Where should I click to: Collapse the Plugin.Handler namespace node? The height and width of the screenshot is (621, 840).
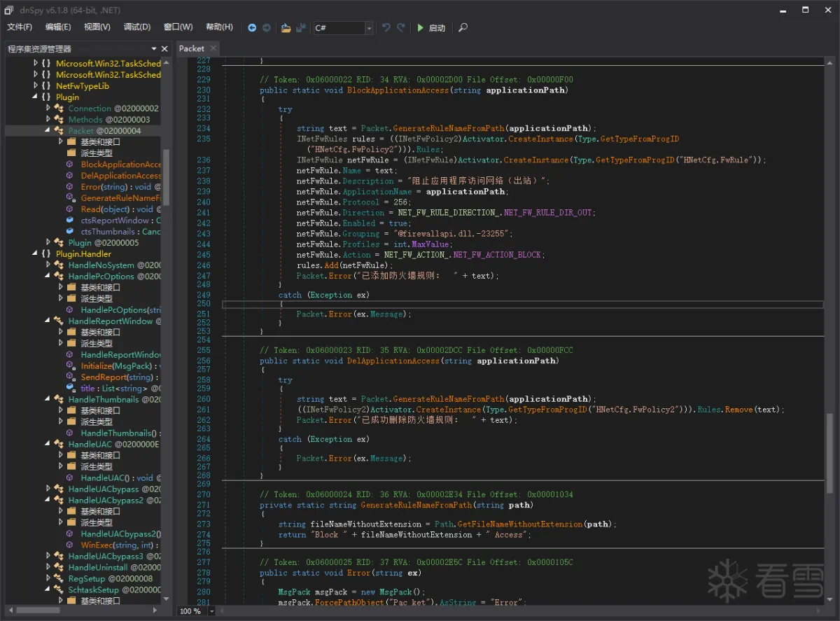(36, 254)
